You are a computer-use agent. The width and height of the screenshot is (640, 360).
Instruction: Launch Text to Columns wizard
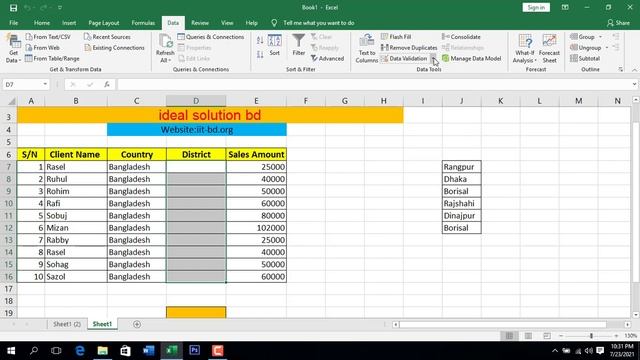tap(367, 49)
